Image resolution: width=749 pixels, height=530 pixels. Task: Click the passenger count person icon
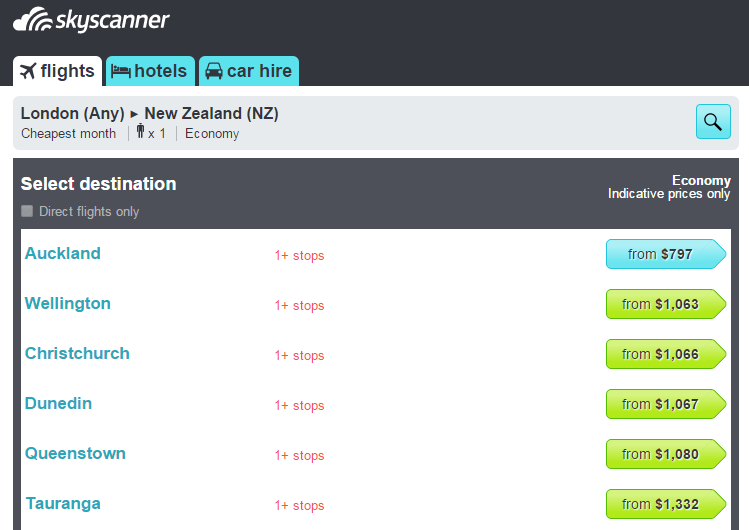tap(140, 131)
